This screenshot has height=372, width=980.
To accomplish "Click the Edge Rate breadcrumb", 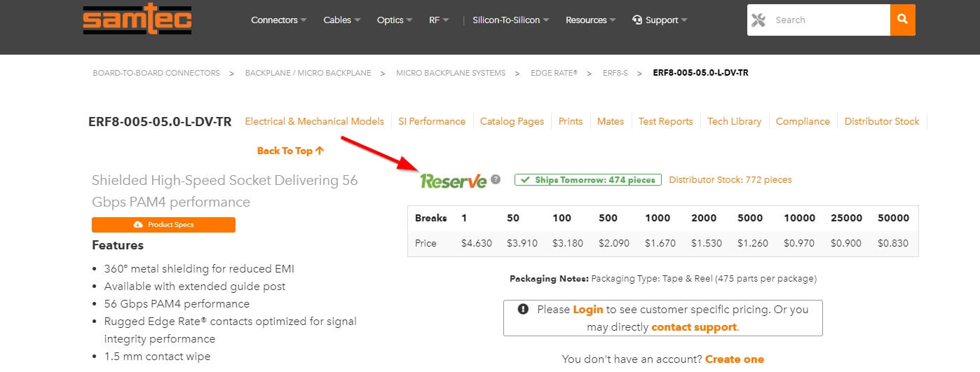I will (554, 73).
